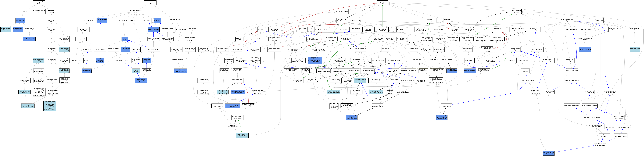The height and width of the screenshot is (156, 644).
Task: Select the 'asymmetric synapse' node
Action: [x=122, y=60]
